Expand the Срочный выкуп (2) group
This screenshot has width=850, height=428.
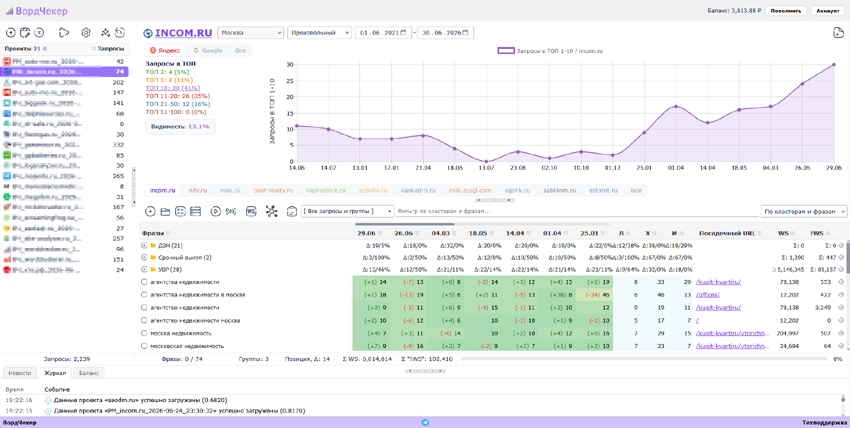tap(144, 257)
